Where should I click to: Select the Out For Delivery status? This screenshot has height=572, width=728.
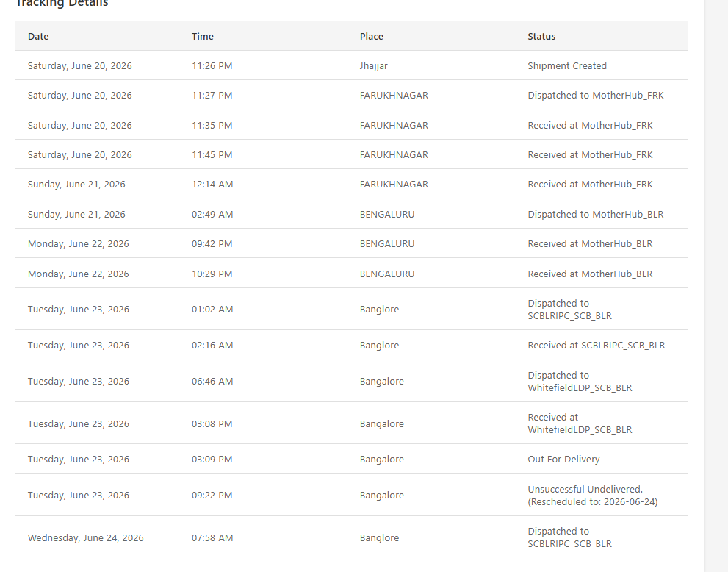[x=563, y=460]
